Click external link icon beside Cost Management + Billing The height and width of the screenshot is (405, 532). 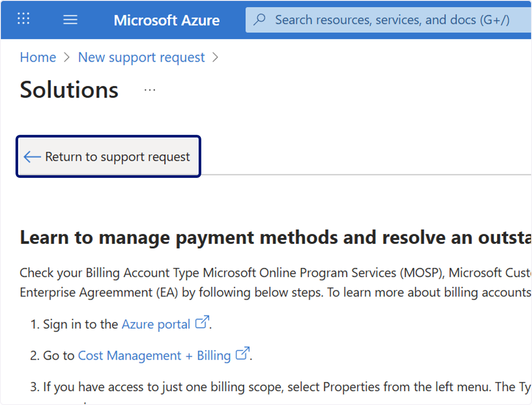[243, 354]
